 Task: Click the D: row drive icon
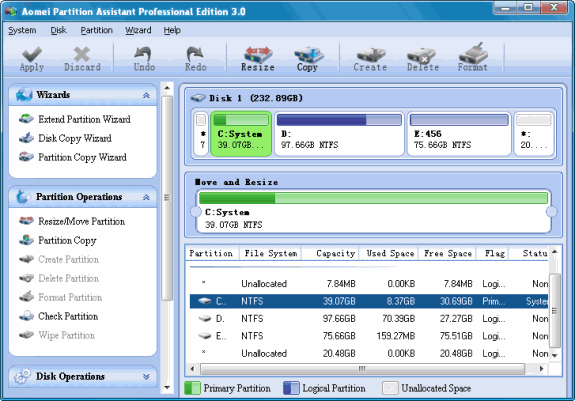click(x=205, y=318)
